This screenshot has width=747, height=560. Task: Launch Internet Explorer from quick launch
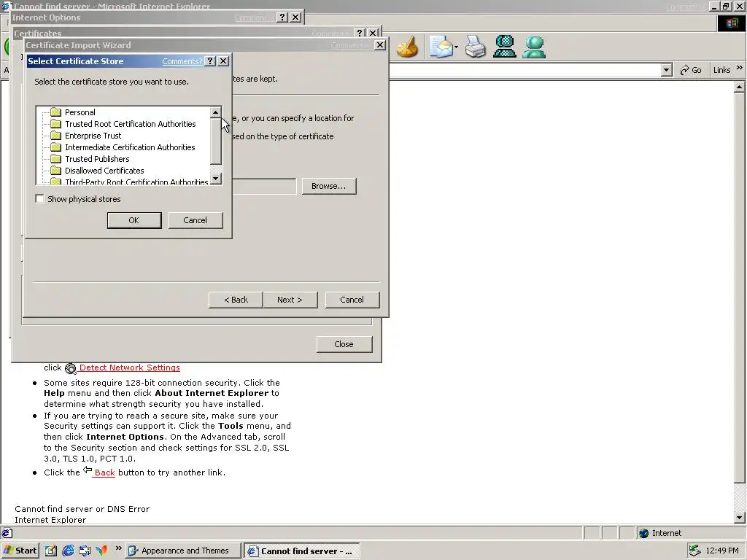pos(68,551)
